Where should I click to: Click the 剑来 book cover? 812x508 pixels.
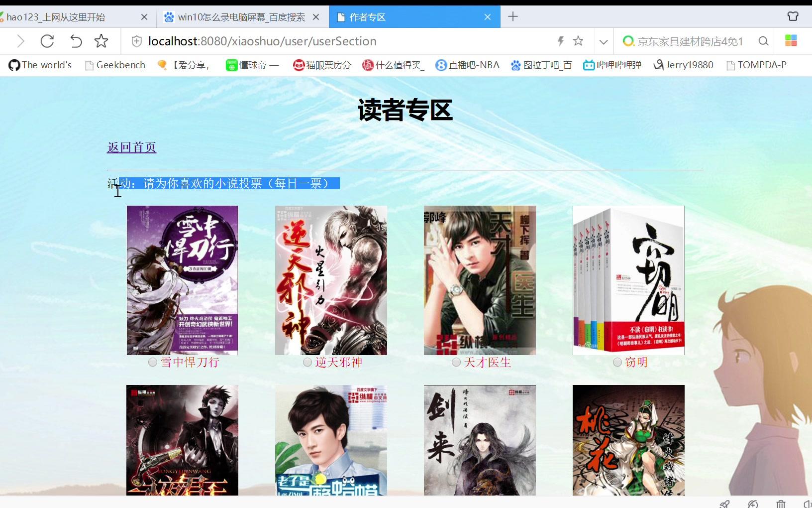tap(480, 440)
